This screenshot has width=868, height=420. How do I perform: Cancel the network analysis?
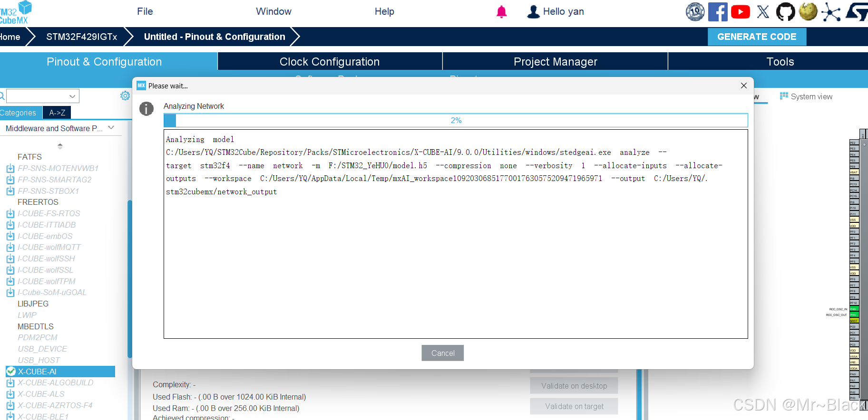click(442, 353)
